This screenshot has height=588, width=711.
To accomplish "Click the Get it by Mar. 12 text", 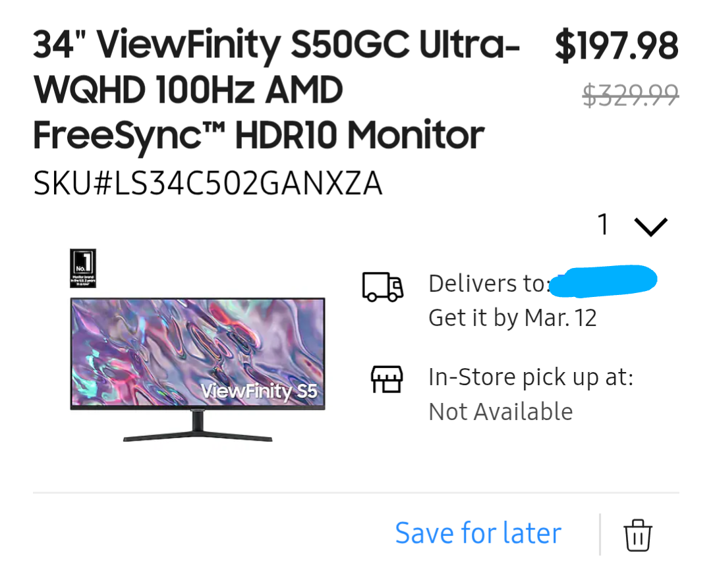I will 513,317.
